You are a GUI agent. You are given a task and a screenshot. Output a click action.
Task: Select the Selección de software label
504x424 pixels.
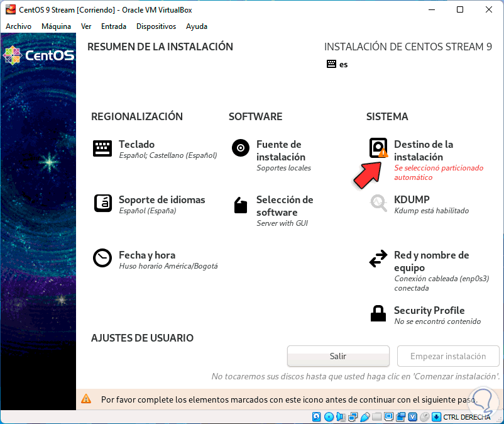point(285,206)
